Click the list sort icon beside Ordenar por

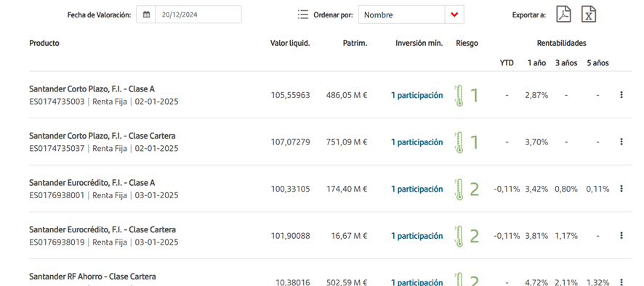click(x=302, y=15)
